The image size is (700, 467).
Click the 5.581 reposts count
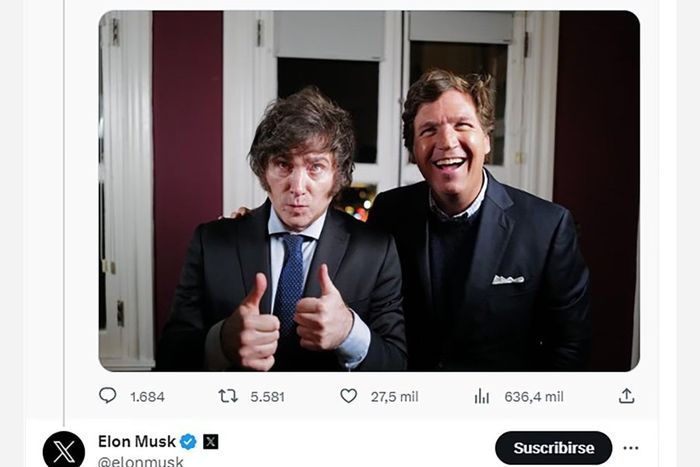pyautogui.click(x=267, y=397)
